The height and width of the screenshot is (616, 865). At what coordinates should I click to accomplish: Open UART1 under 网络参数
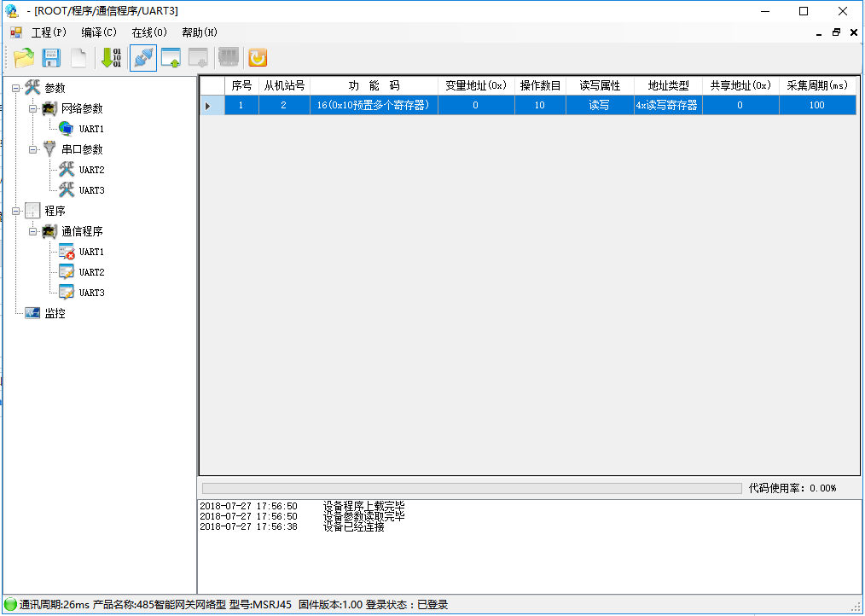[x=91, y=129]
